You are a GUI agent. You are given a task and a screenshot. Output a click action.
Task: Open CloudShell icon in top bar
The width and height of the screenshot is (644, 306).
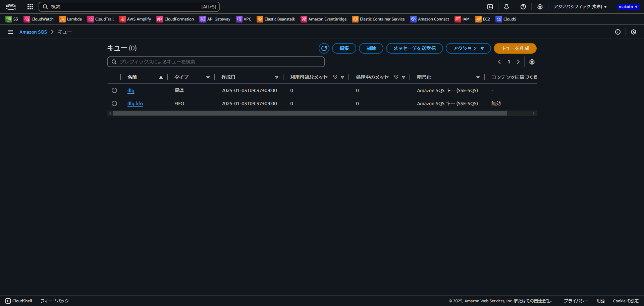(x=490, y=7)
